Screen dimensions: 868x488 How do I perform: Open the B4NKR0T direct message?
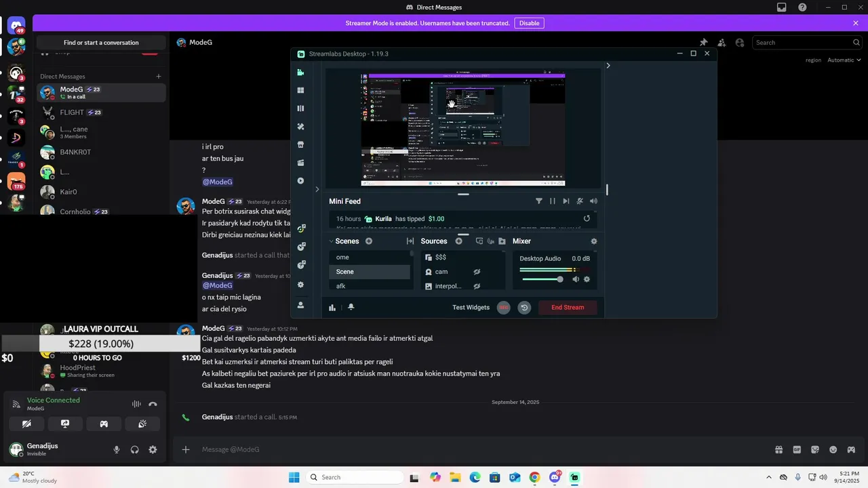101,152
